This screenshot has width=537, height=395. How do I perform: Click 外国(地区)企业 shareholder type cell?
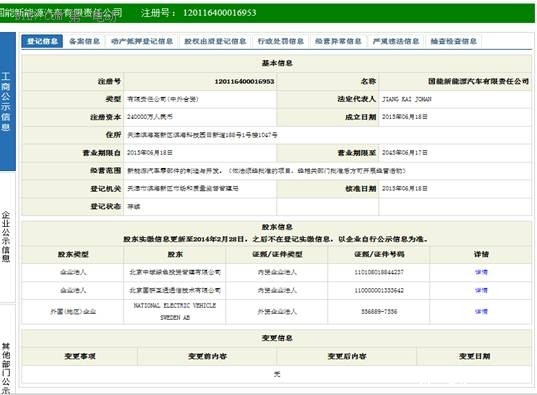(73, 311)
